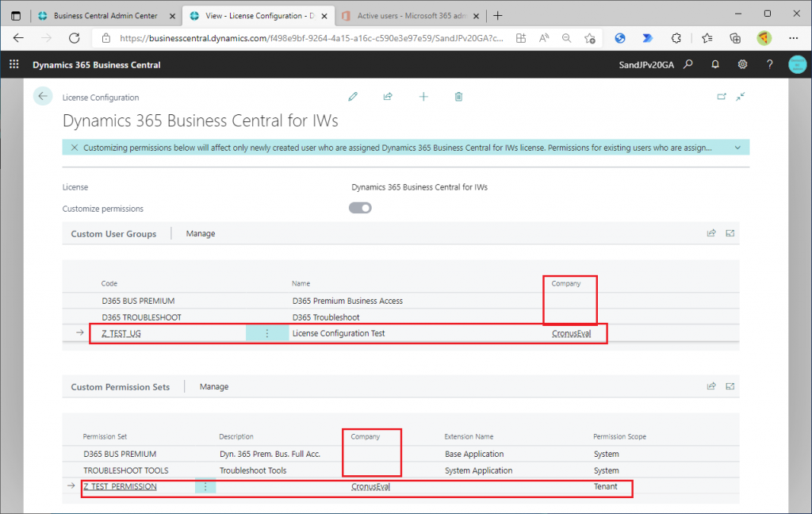This screenshot has height=514, width=812.
Task: Open browser zoom out magnifier
Action: pyautogui.click(x=566, y=38)
